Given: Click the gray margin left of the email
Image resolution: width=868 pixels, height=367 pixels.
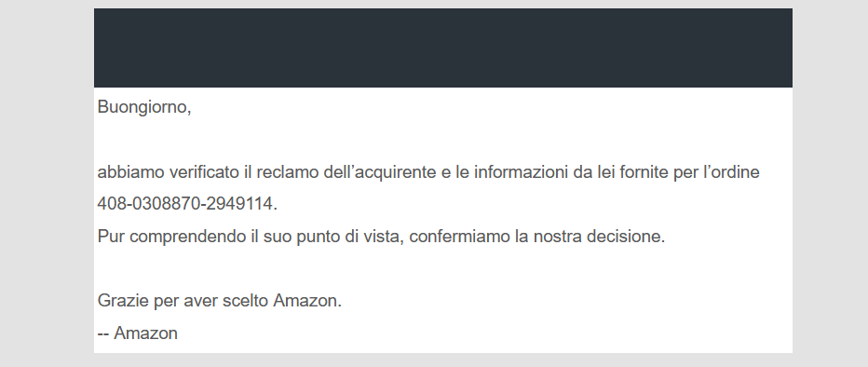Looking at the screenshot, I should pos(47,183).
